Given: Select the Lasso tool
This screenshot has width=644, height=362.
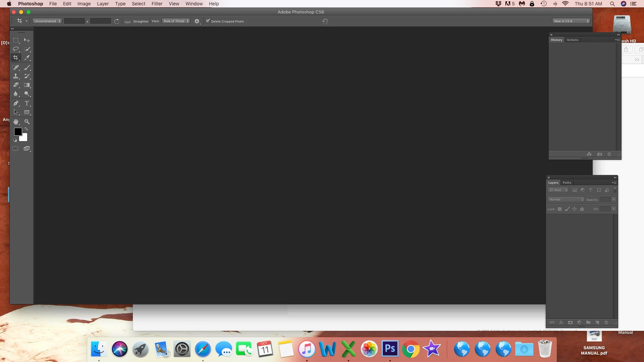Looking at the screenshot, I should [x=16, y=49].
